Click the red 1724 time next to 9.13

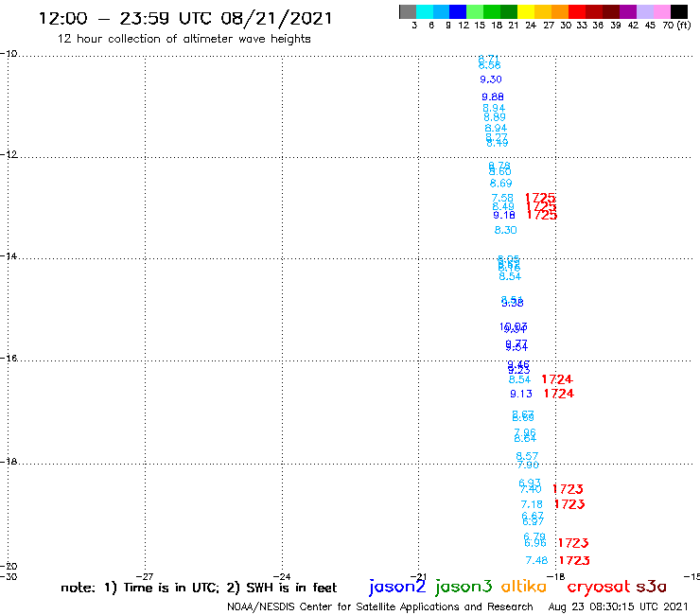click(x=558, y=394)
